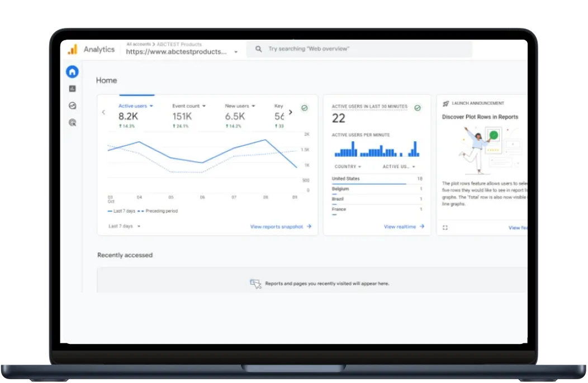Click the arrow next to View reports snapshot
The image size is (588, 383).
pyautogui.click(x=309, y=226)
